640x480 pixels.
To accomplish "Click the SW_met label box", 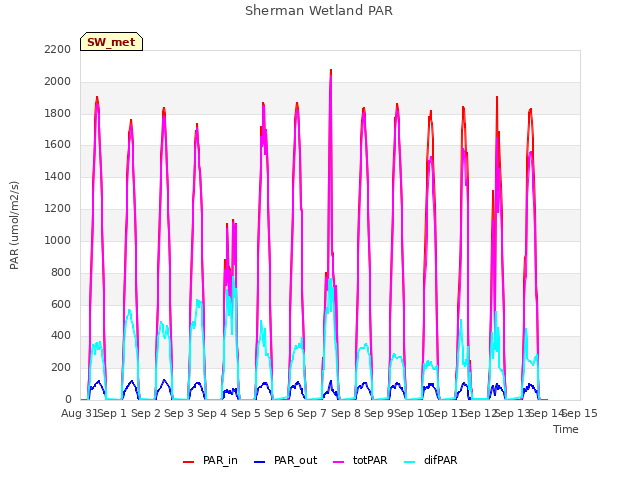I will coord(111,42).
